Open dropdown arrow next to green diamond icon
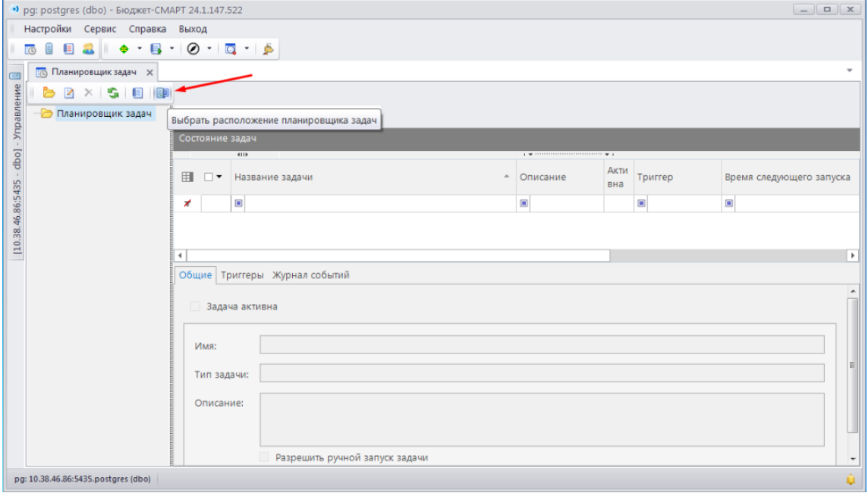The height and width of the screenshot is (493, 868). [x=140, y=49]
